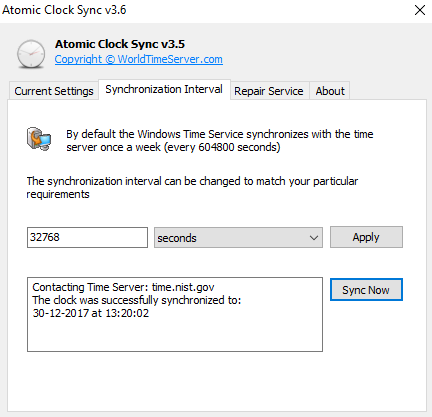
Task: Select the Synchronization Interval tab
Action: (164, 89)
